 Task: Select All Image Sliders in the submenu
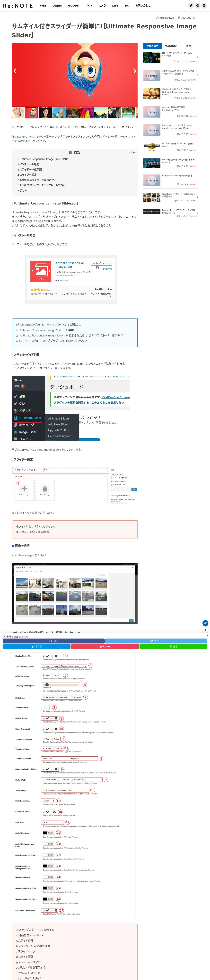[59, 418]
